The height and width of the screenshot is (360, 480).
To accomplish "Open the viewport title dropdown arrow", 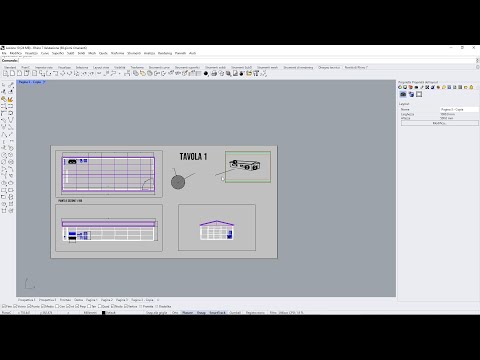I will click(44, 82).
